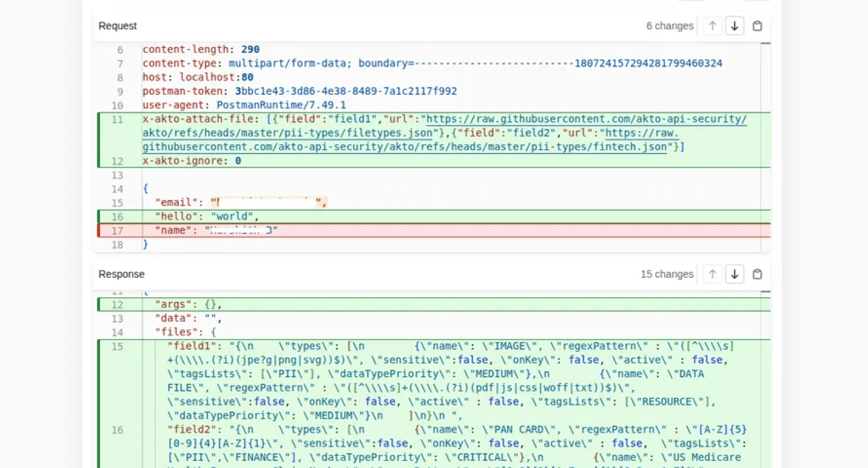868x468 pixels.
Task: Select the added "hello": "world" line
Action: point(434,217)
